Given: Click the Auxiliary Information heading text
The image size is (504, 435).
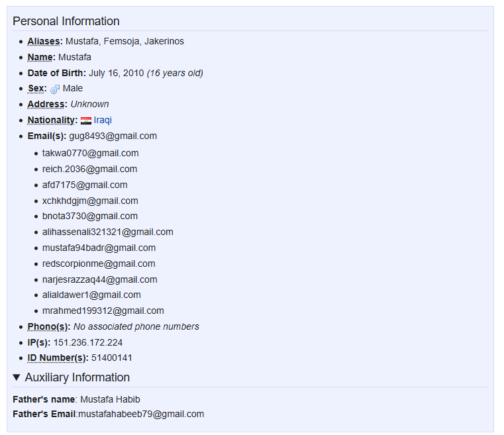Looking at the screenshot, I should pyautogui.click(x=77, y=377).
